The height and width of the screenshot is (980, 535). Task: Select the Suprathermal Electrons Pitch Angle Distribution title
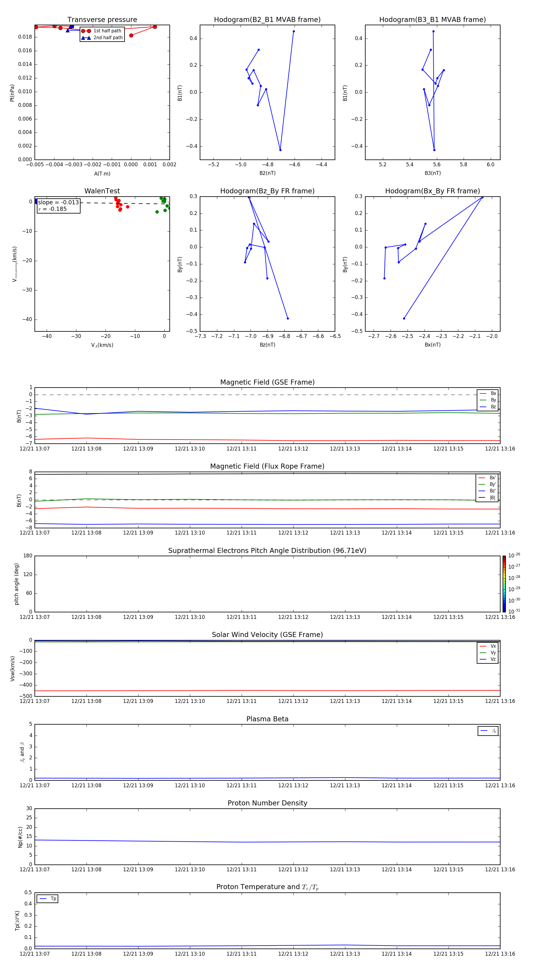(267, 551)
